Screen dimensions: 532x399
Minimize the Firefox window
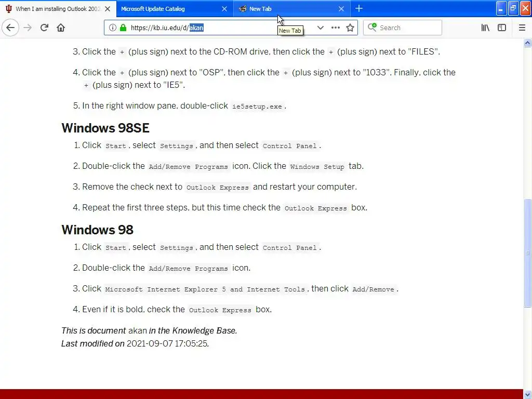pyautogui.click(x=501, y=8)
